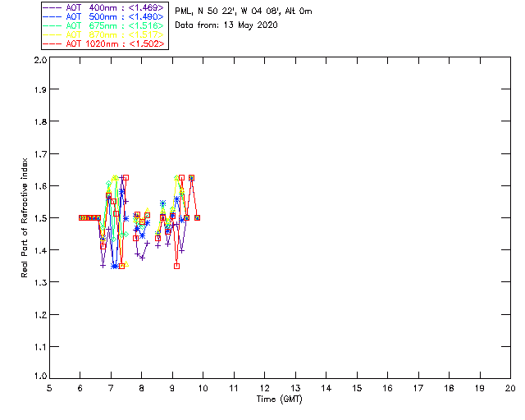
Task: Click the lowest purple plus marker near 8 GMT
Action: pyautogui.click(x=142, y=258)
